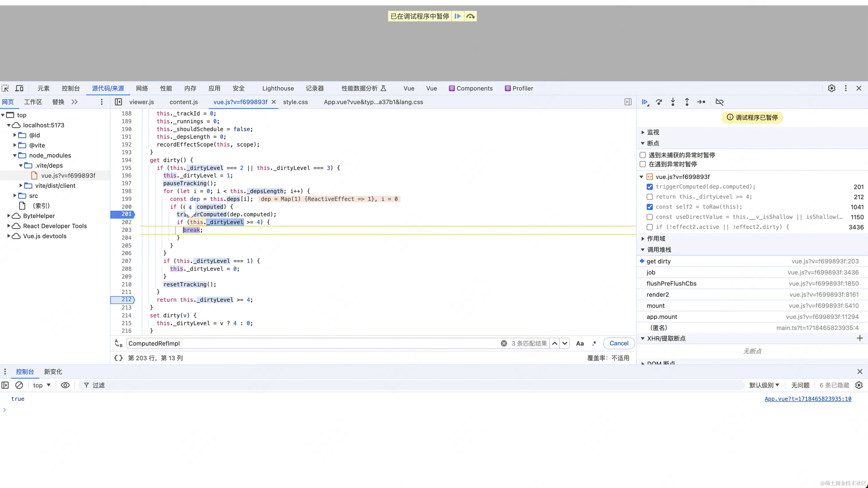Click the step out of function icon
Viewport: 868px width, 488px height.
pos(687,102)
